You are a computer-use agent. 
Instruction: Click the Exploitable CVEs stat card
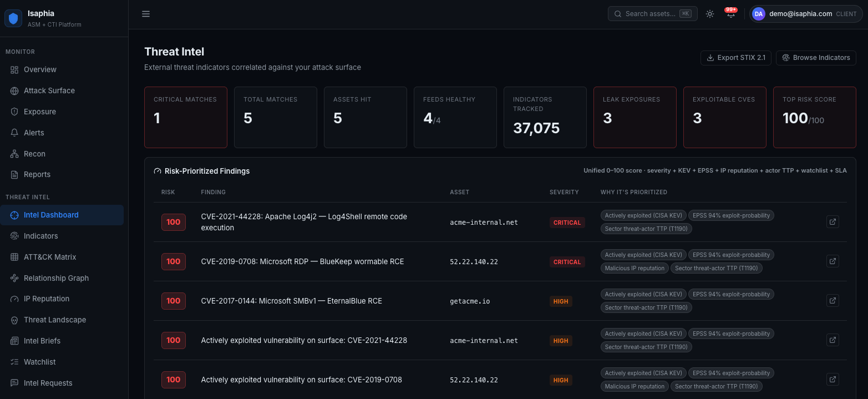click(x=725, y=117)
